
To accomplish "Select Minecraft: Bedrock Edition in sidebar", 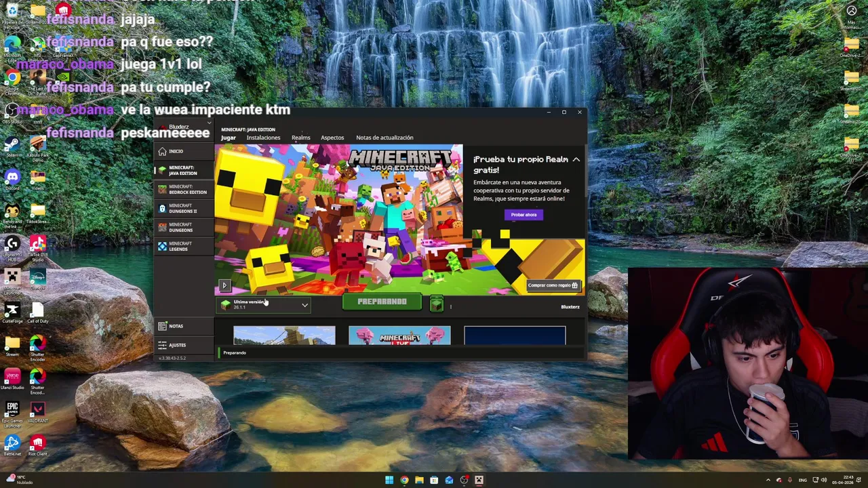I will [x=183, y=189].
